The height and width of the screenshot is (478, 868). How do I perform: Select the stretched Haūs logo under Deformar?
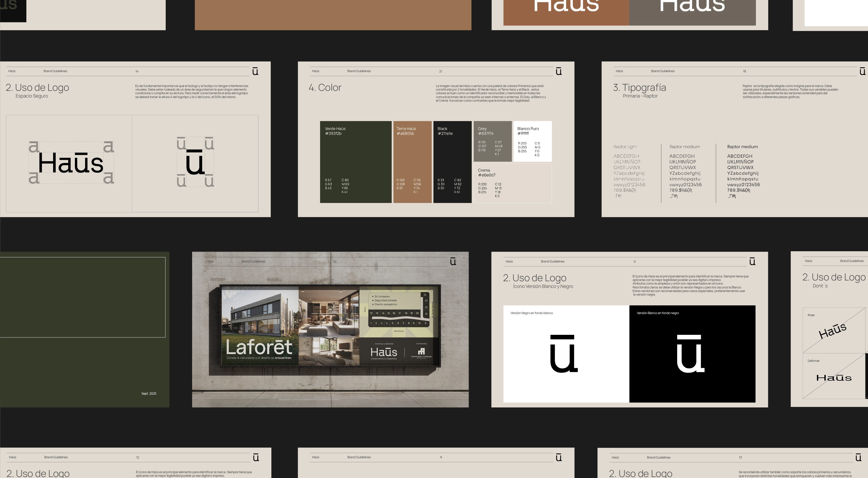(x=834, y=377)
